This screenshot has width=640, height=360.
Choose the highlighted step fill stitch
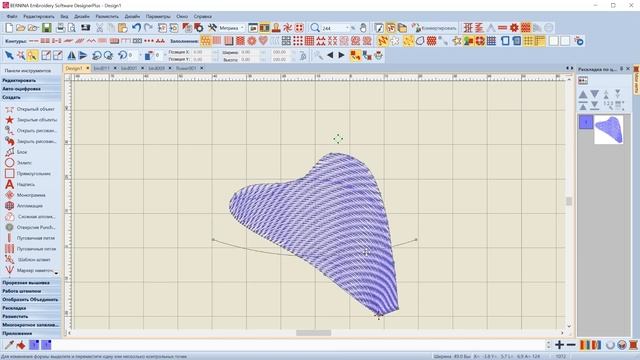pyautogui.click(x=206, y=41)
